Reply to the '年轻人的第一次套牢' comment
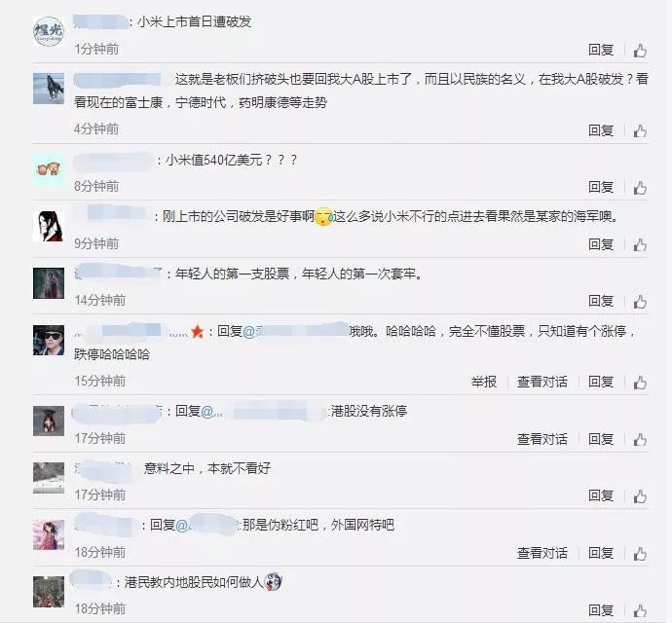The width and height of the screenshot is (672, 623). [601, 301]
